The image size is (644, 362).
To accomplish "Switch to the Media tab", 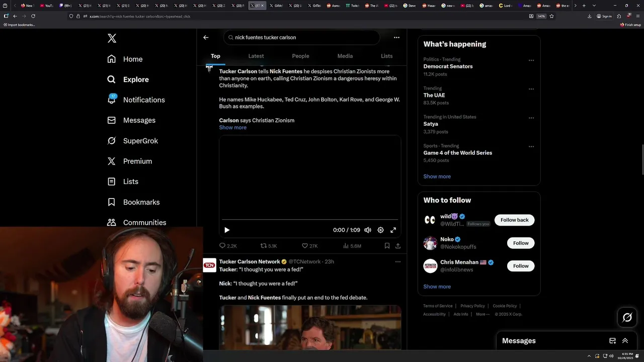I will click(x=345, y=56).
